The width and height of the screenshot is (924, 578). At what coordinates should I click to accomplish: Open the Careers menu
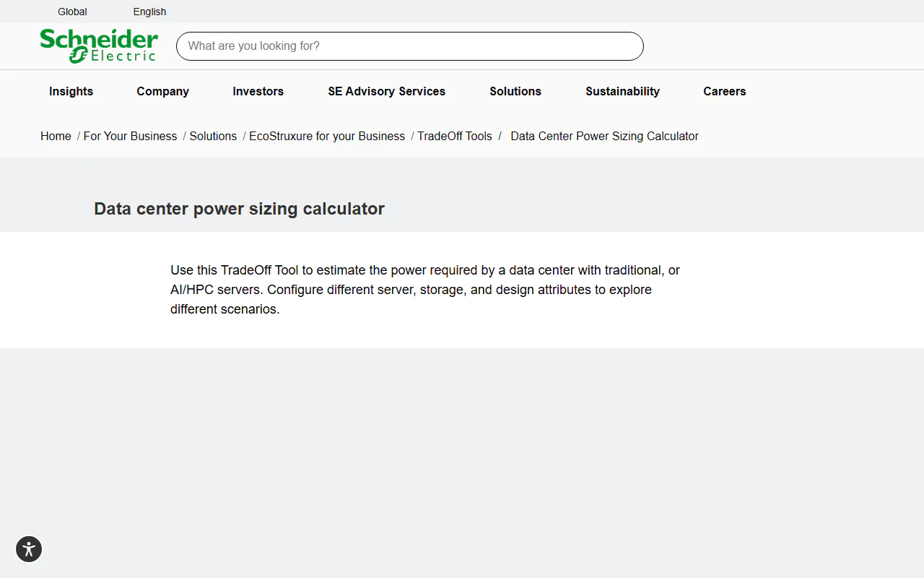coord(725,91)
